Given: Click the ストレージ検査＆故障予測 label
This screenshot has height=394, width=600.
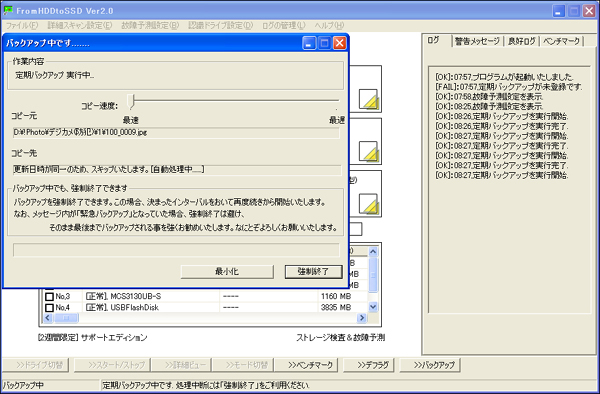Looking at the screenshot, I should click(x=341, y=337).
